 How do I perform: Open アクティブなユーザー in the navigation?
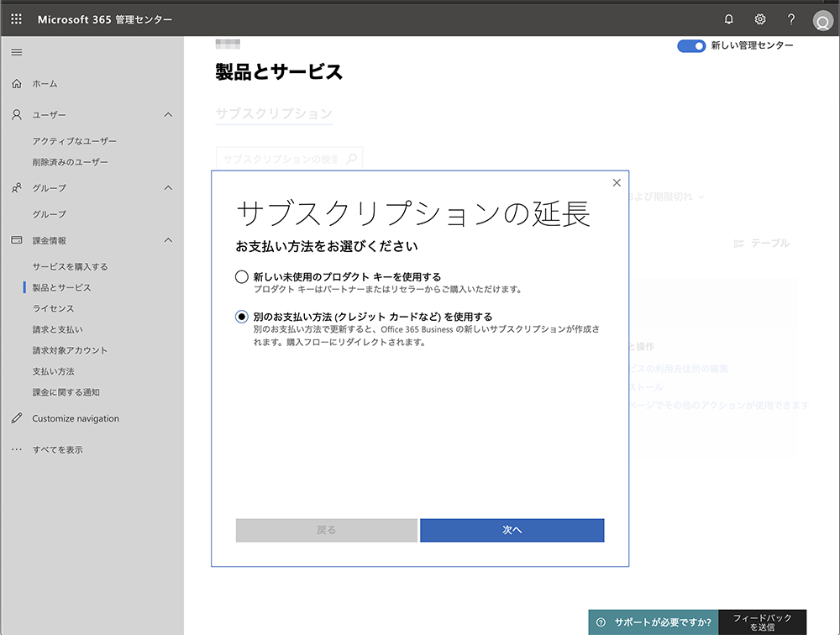[x=75, y=141]
